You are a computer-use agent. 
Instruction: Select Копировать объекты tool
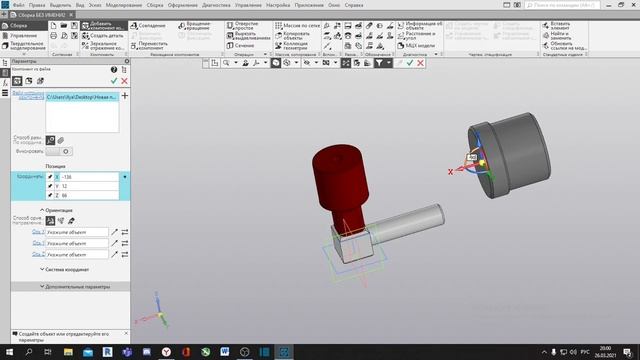pos(293,36)
